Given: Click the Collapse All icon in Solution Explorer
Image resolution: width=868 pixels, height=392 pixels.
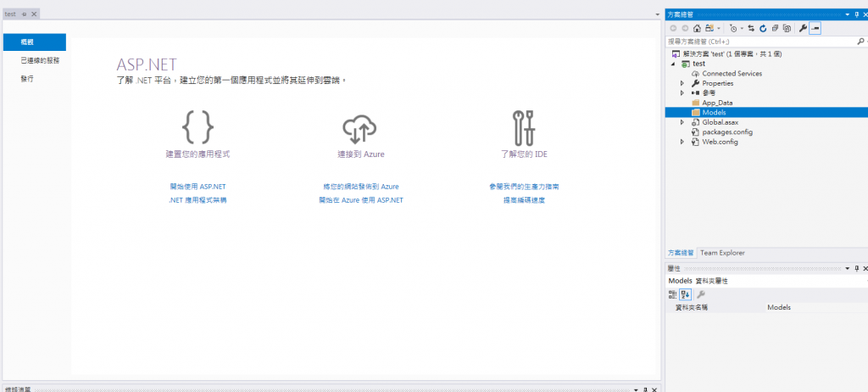Looking at the screenshot, I should pos(775,28).
